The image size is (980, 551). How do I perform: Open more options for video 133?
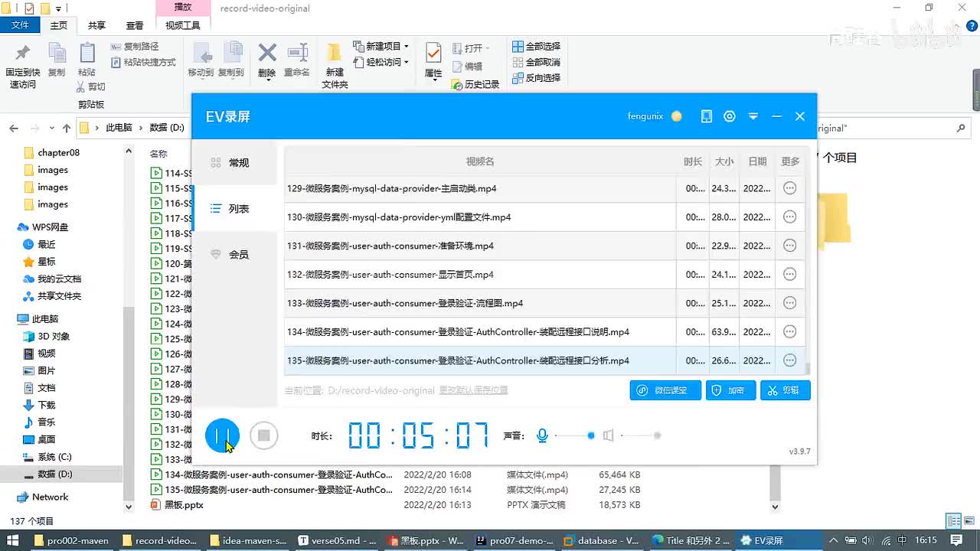coord(790,303)
